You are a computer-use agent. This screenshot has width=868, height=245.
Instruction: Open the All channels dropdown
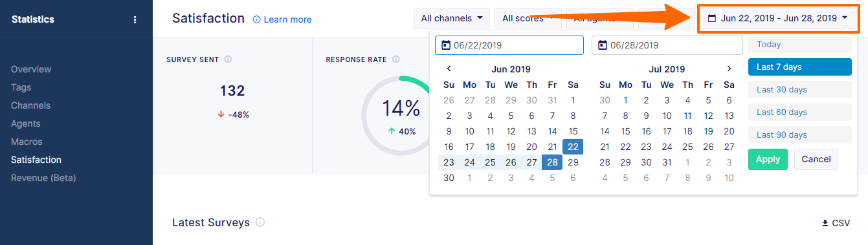tap(452, 19)
